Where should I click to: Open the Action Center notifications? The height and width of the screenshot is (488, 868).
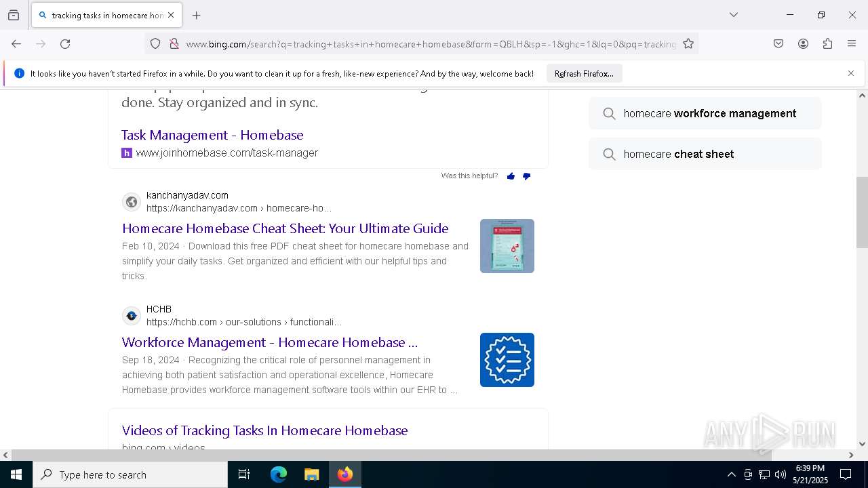[x=846, y=474]
